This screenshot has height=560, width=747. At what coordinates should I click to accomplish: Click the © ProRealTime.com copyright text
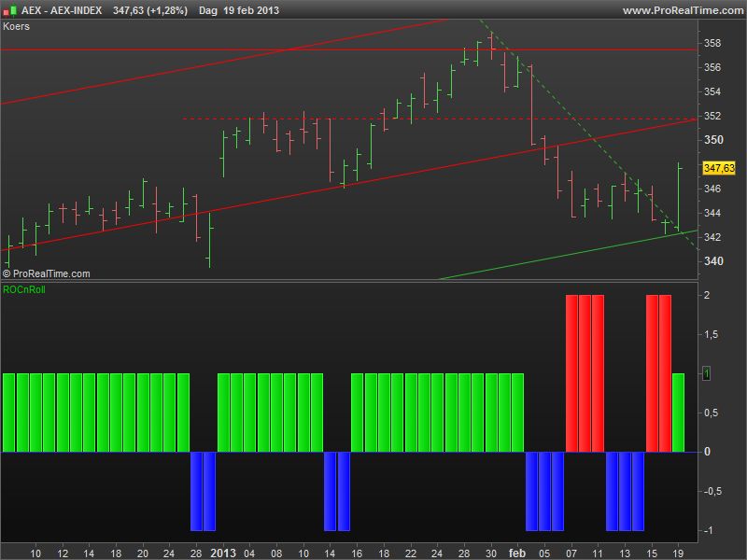click(47, 273)
